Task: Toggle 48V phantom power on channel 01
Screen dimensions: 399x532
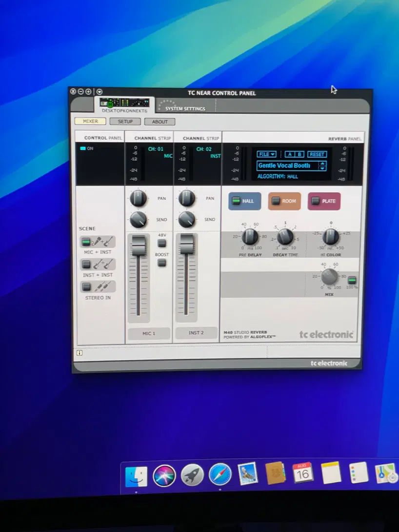Action: point(162,243)
